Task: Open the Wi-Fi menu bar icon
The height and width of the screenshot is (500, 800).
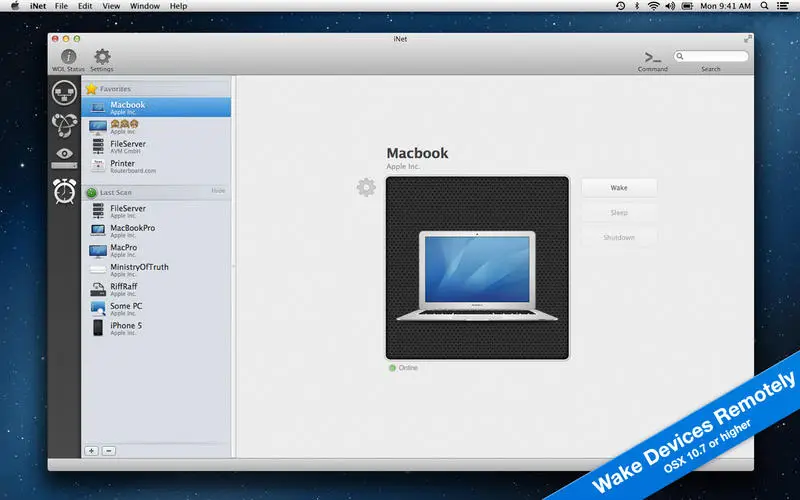Action: 654,6
